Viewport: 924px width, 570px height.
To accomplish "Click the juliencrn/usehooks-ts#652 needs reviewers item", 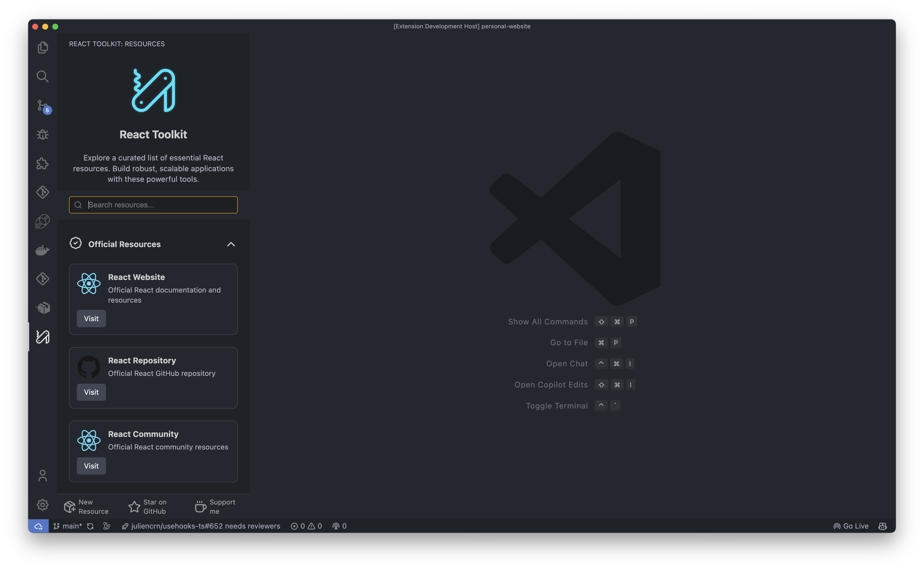I will (x=201, y=526).
